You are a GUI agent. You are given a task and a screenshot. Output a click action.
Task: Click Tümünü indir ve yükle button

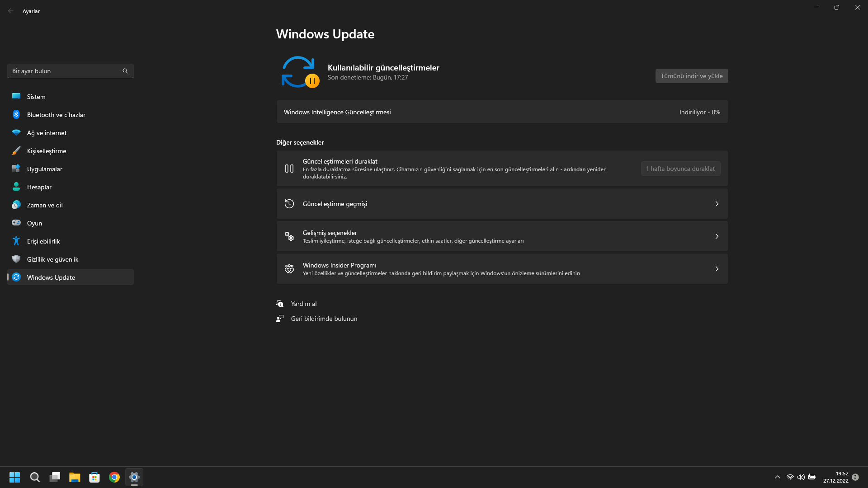(691, 76)
